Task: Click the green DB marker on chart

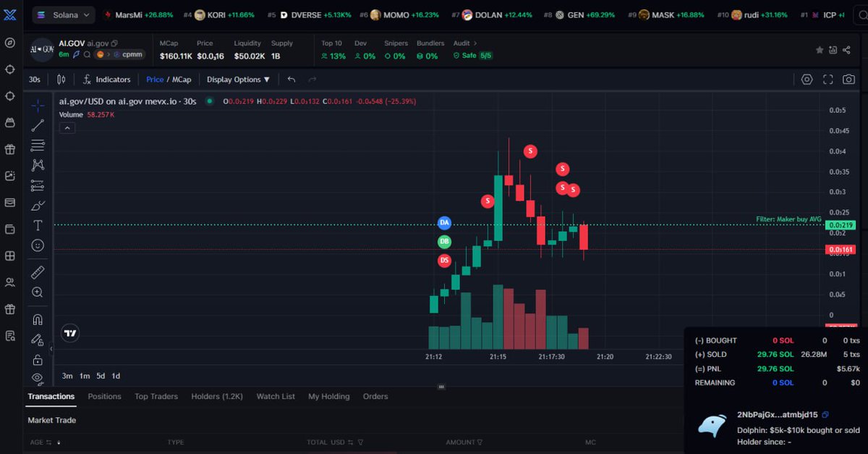Action: [x=444, y=241]
